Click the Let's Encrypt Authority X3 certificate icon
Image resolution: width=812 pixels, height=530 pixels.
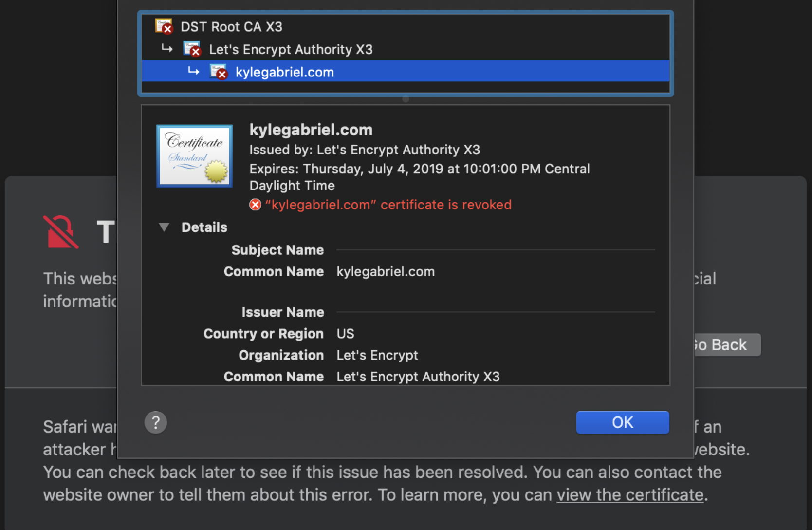(192, 49)
